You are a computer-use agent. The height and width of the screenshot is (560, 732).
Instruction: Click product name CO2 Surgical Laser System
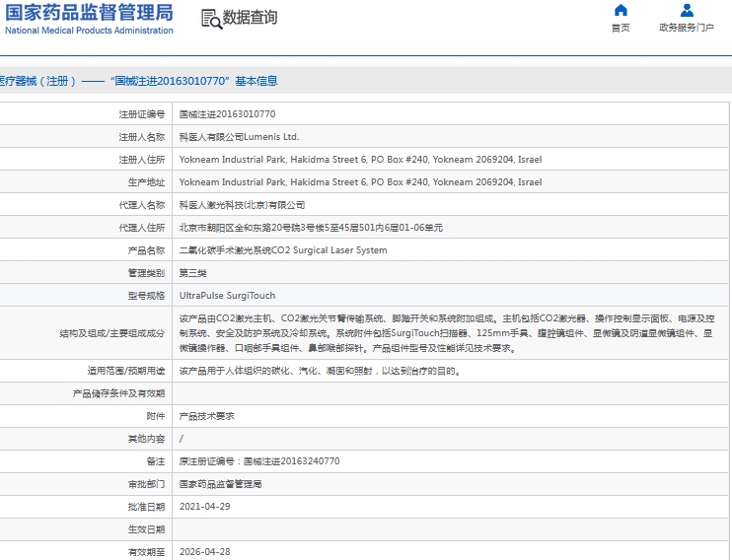pos(283,250)
